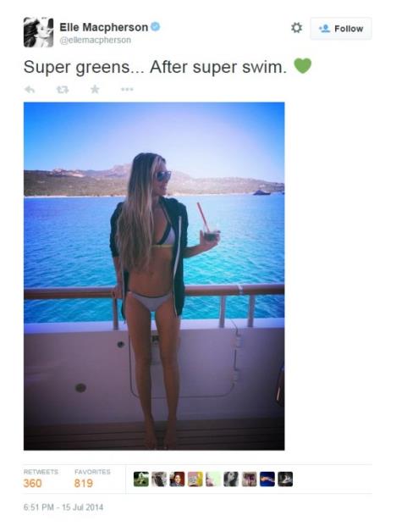Image resolution: width=396 pixels, height=532 pixels.
Task: Open the blue avatar second from last
Action: click(267, 479)
